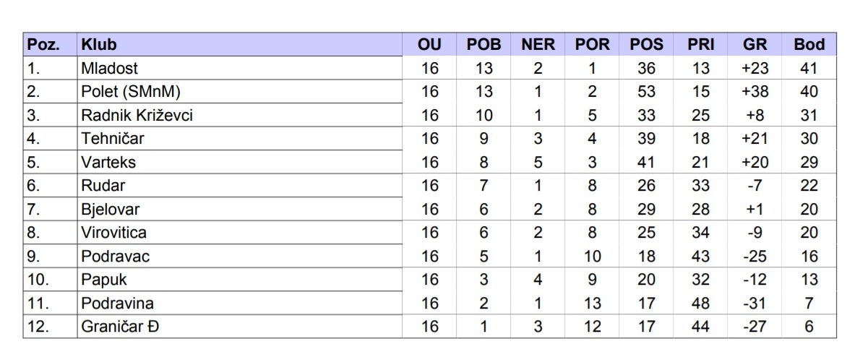
Task: Click the Radnik Križevci club cell
Action: tap(137, 115)
